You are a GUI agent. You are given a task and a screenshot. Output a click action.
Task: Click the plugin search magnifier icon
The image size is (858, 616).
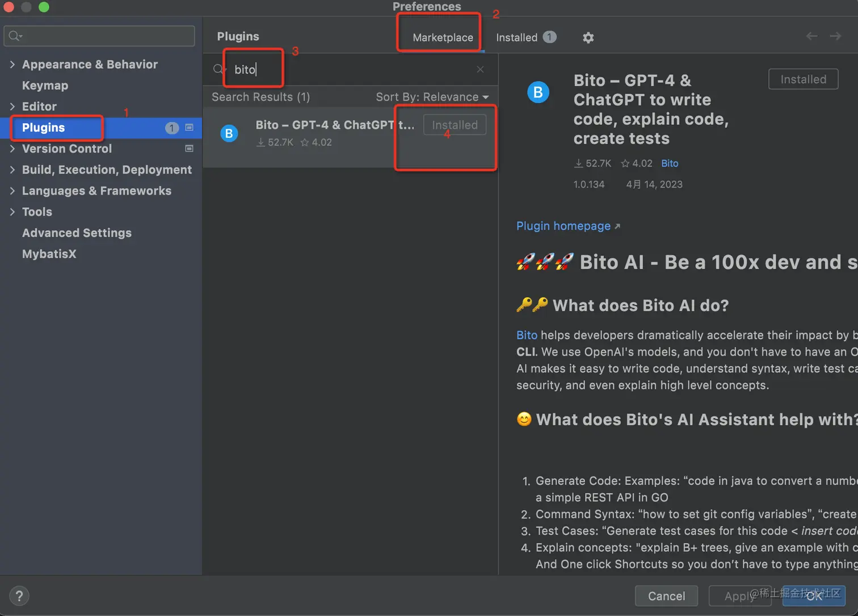coord(218,69)
